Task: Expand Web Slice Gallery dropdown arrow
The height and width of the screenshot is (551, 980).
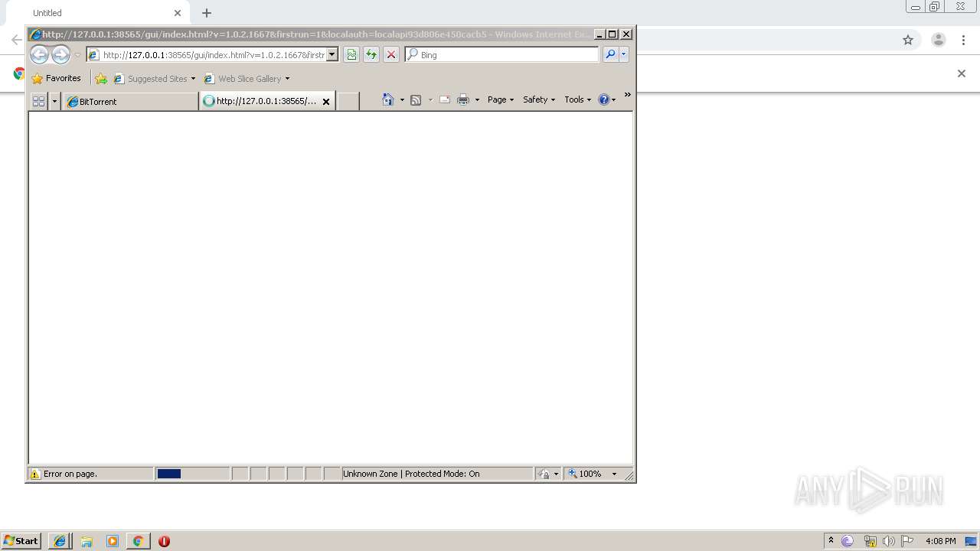Action: pyautogui.click(x=288, y=79)
